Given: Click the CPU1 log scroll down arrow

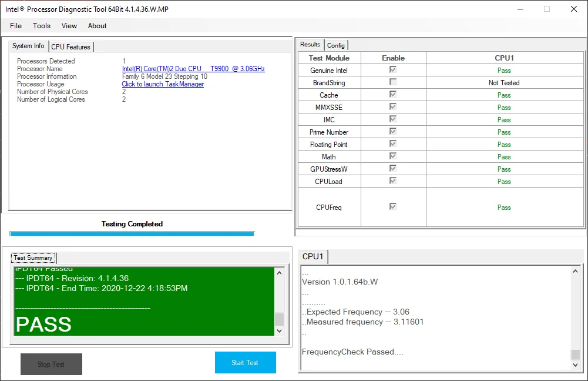Looking at the screenshot, I should [x=575, y=365].
